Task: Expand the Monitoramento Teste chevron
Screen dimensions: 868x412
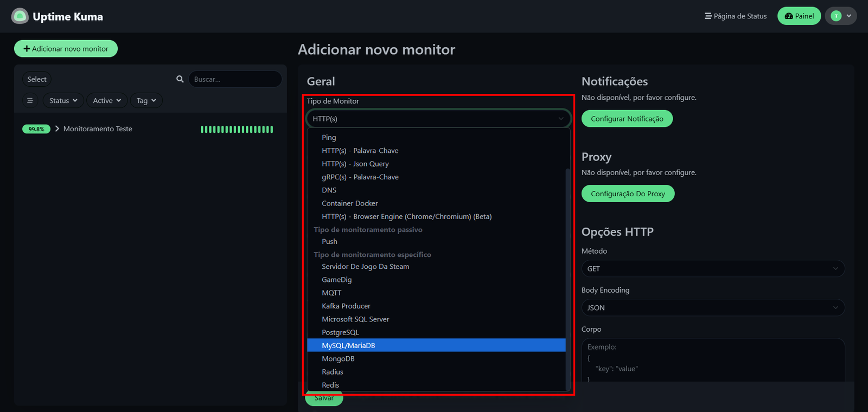Action: coord(57,129)
